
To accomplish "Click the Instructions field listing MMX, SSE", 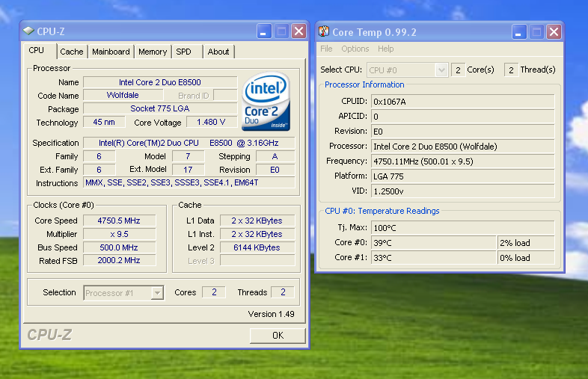I will coord(189,182).
